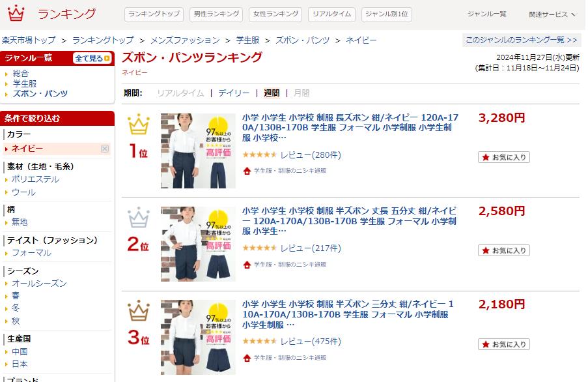588x382 pixels.
Task: Open the 男性ランキング page
Action: [216, 14]
